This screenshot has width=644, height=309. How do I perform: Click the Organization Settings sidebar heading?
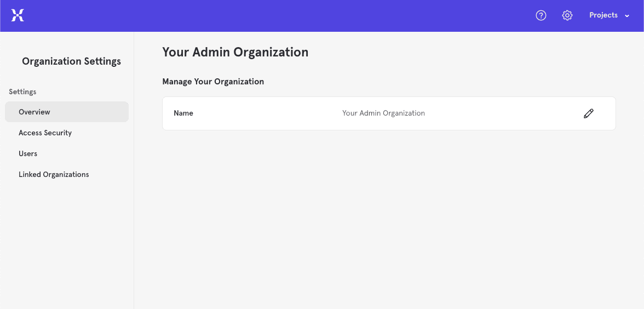71,61
